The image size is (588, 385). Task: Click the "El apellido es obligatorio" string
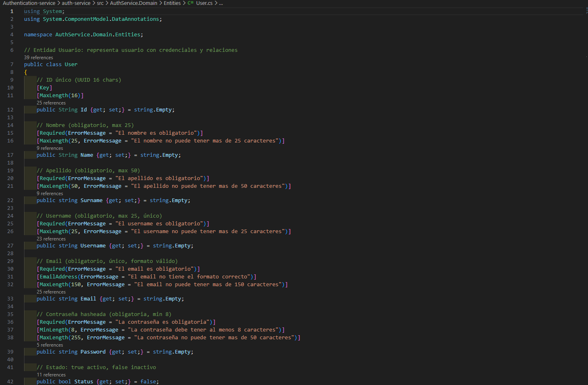159,178
